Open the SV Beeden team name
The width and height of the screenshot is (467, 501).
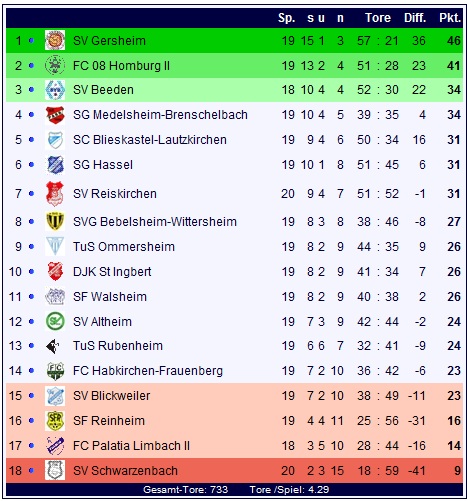tap(103, 90)
